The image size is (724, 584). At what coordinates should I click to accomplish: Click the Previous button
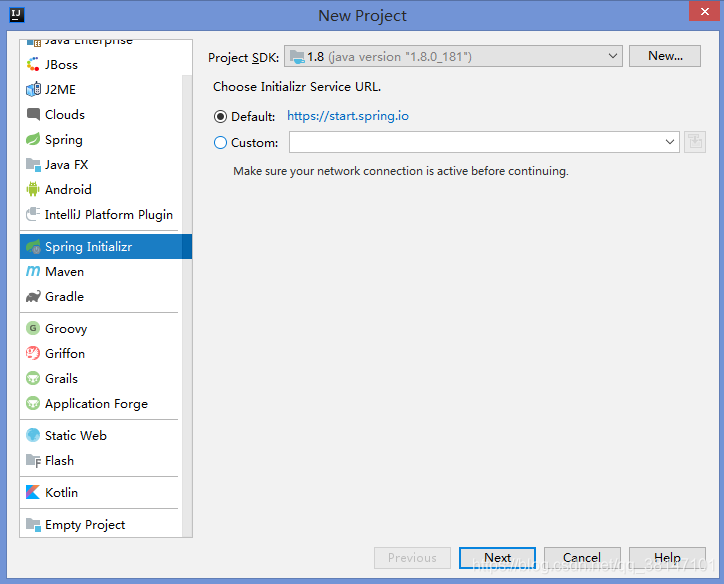(x=412, y=558)
